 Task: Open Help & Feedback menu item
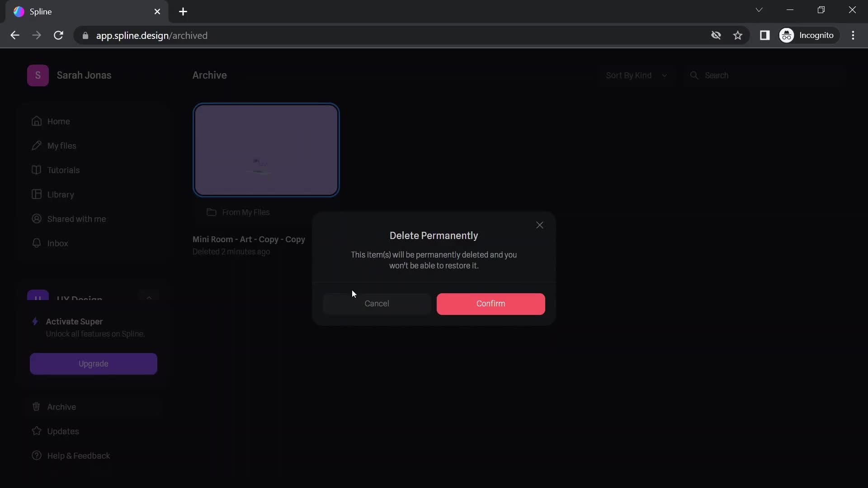coord(79,455)
